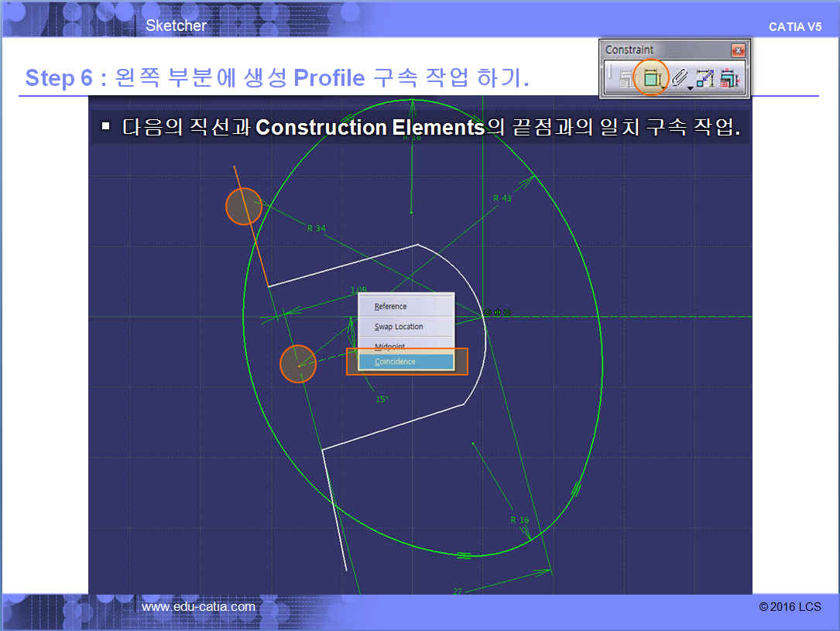Image resolution: width=840 pixels, height=631 pixels.
Task: Click the R 43 radius dimension
Action: (502, 198)
